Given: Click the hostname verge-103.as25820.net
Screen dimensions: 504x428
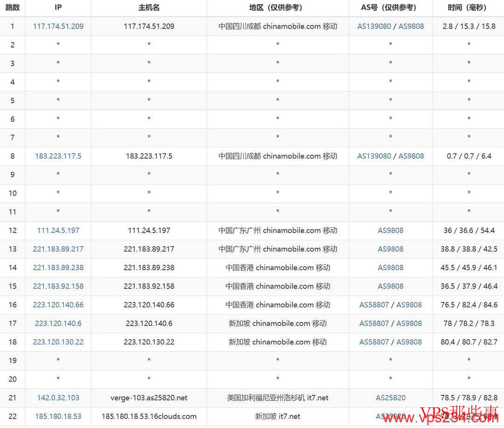Looking at the screenshot, I should (x=149, y=398).
